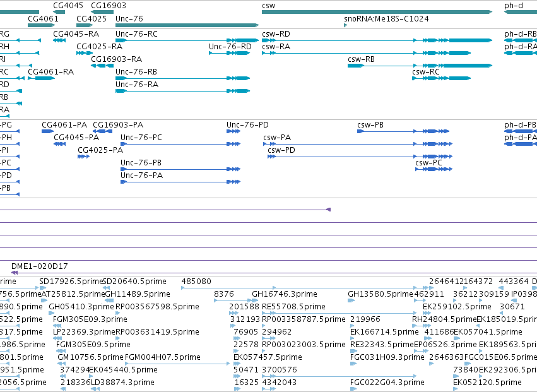
Task: Select the csw gene label without any suffix
Action: pos(269,6)
